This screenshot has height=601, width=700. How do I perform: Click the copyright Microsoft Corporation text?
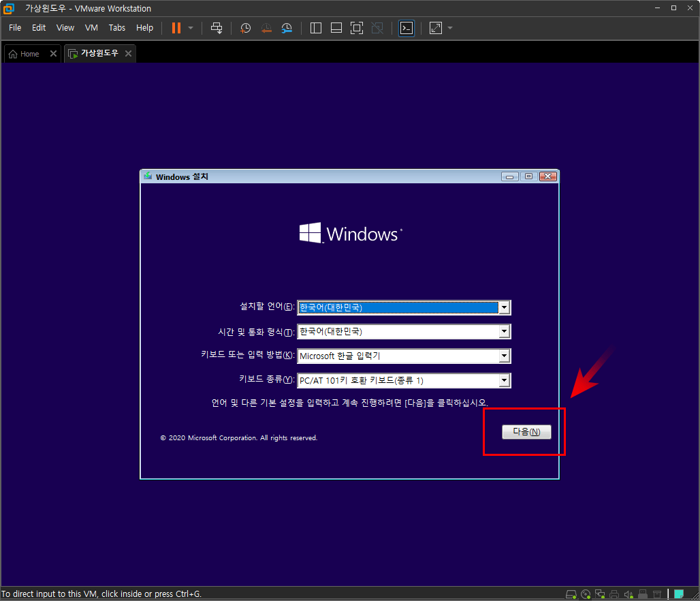pos(239,438)
